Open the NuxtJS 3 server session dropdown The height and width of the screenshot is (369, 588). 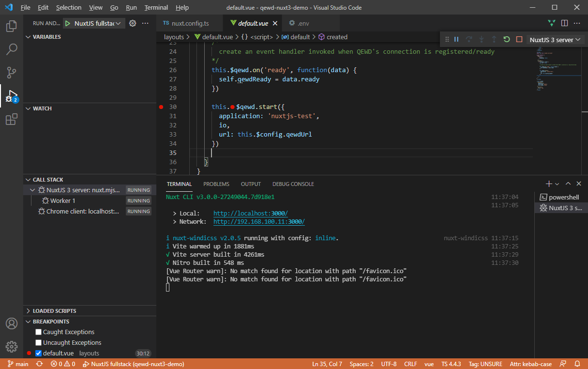tap(555, 40)
